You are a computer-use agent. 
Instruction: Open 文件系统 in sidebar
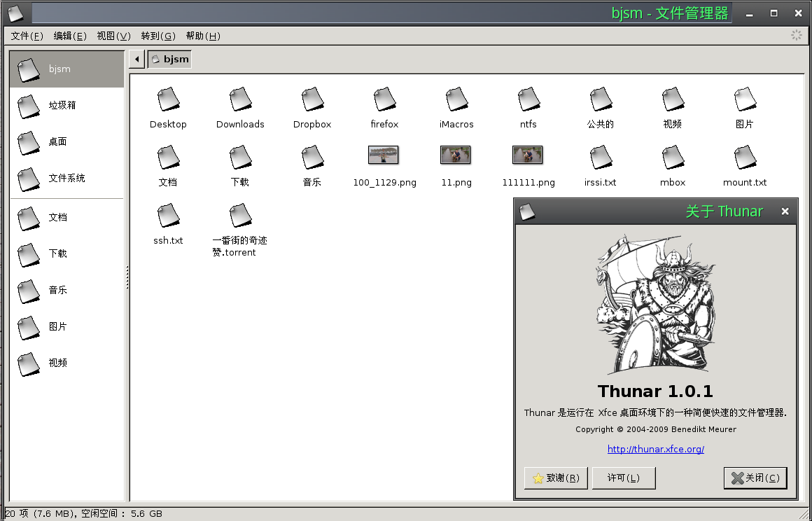coord(66,178)
